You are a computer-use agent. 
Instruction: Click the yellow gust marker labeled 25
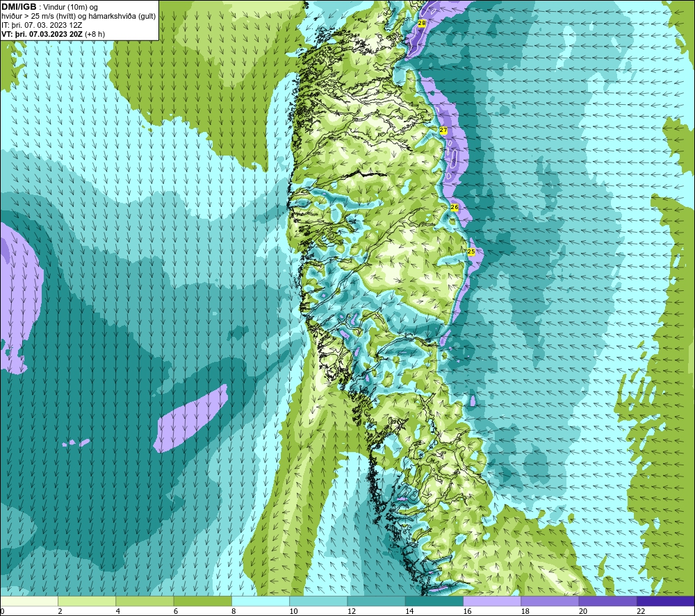[471, 251]
